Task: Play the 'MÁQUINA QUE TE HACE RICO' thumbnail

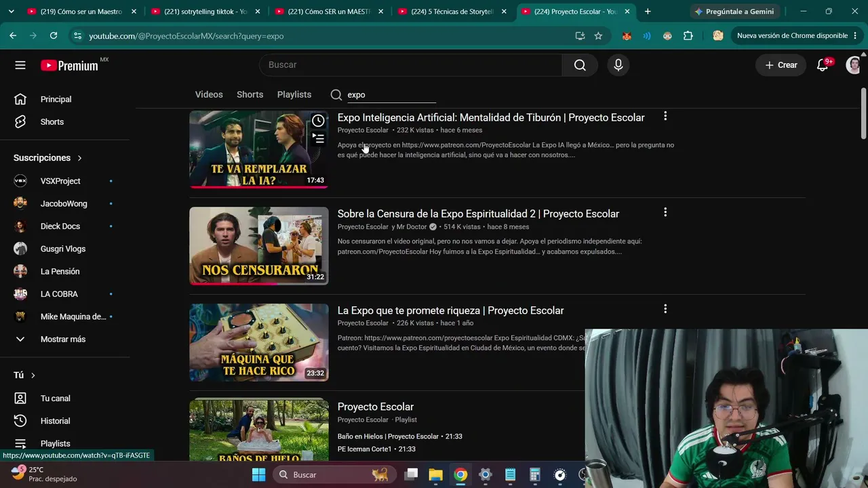Action: [x=259, y=342]
